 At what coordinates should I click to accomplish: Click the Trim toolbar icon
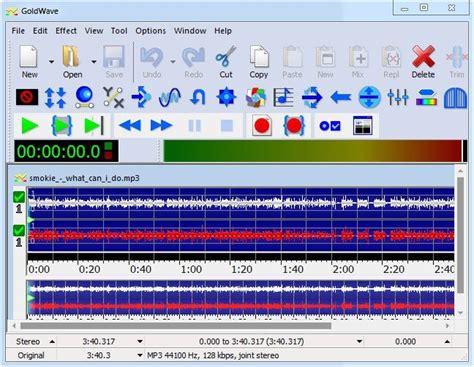457,62
